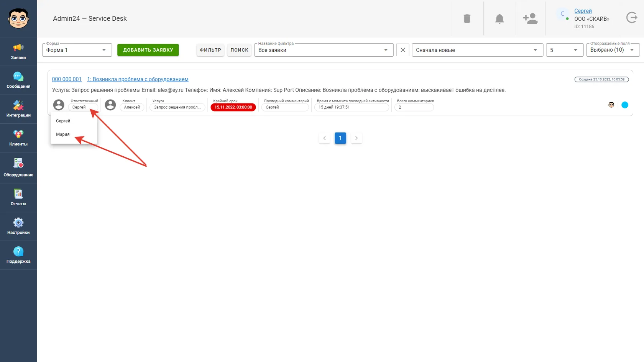Click the Создана 25.10.2022 date badge
The width and height of the screenshot is (644, 362).
point(601,79)
